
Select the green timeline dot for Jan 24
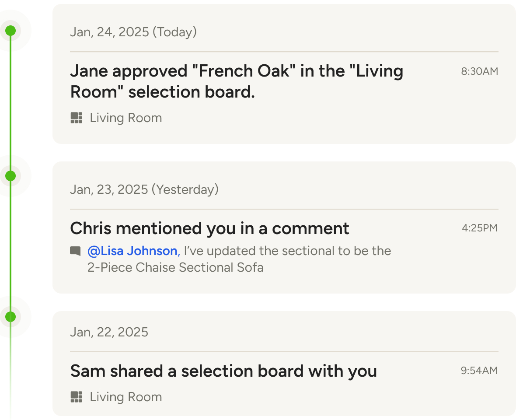[10, 31]
